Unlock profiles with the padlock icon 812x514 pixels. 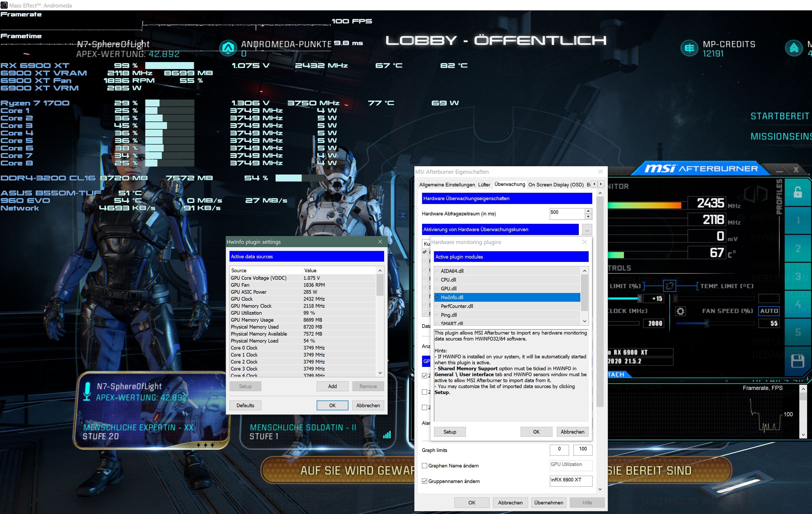(798, 192)
